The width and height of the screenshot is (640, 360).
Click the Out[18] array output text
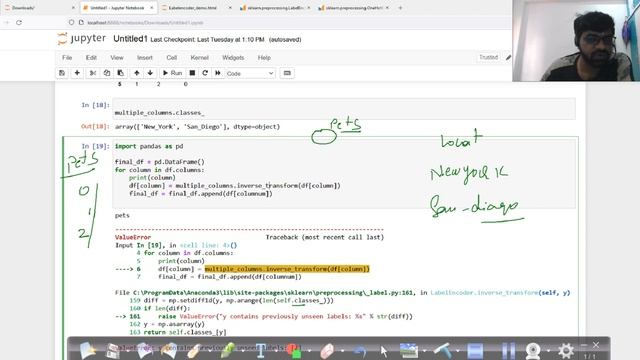pos(198,127)
